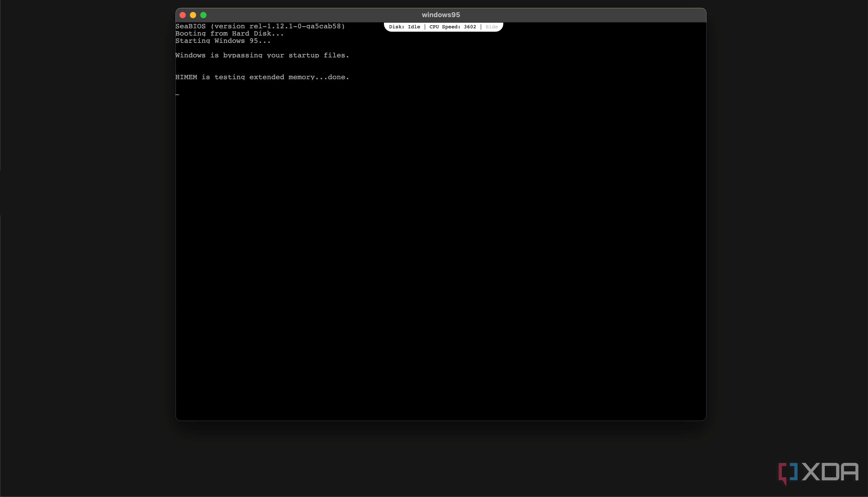This screenshot has width=868, height=497.
Task: Click the 'CPU Speed: 3602' status text
Action: (x=452, y=27)
